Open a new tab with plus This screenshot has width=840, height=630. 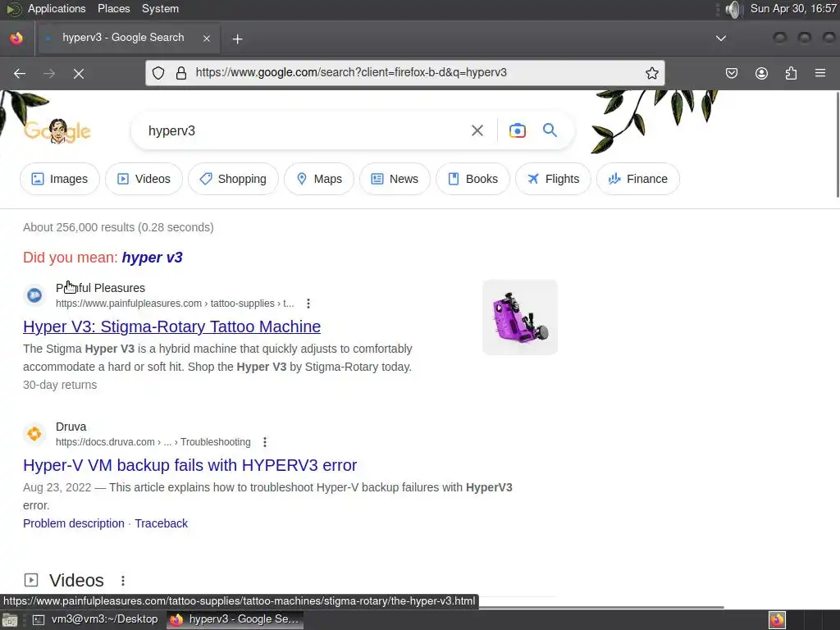click(x=238, y=39)
